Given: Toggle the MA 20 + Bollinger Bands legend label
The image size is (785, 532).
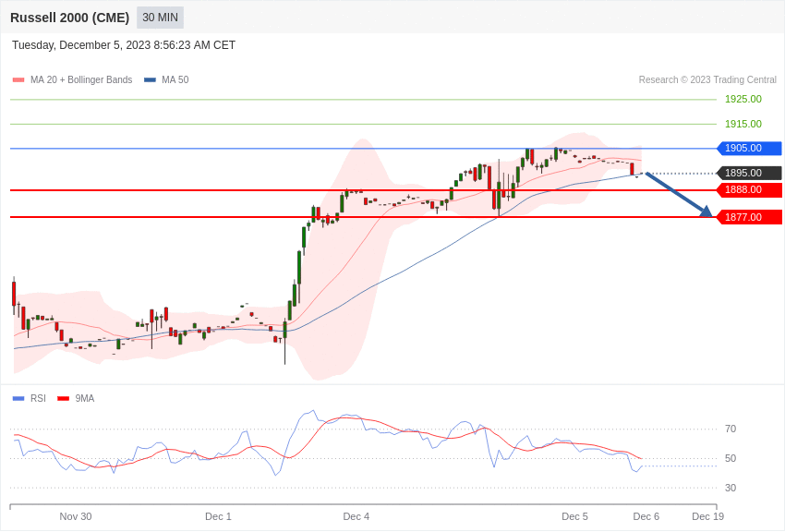Looking at the screenshot, I should (81, 80).
